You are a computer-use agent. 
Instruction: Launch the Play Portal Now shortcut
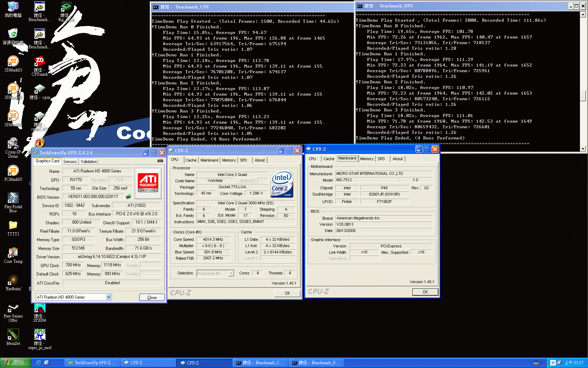13,202
